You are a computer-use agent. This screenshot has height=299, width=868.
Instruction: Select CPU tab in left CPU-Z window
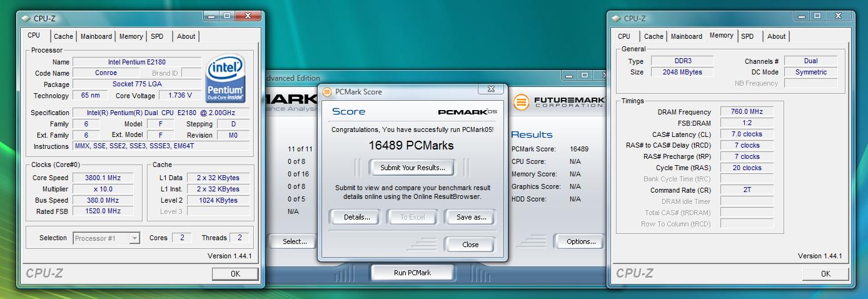tap(34, 36)
